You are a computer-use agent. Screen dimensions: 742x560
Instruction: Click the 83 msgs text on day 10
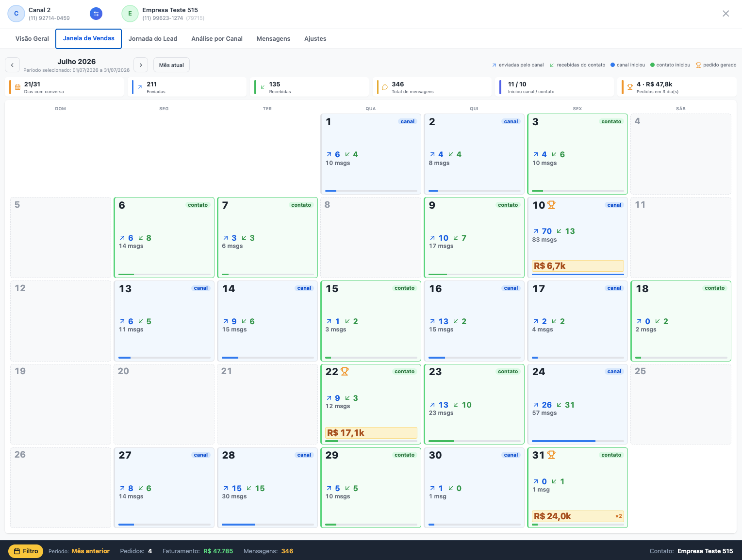(544, 240)
